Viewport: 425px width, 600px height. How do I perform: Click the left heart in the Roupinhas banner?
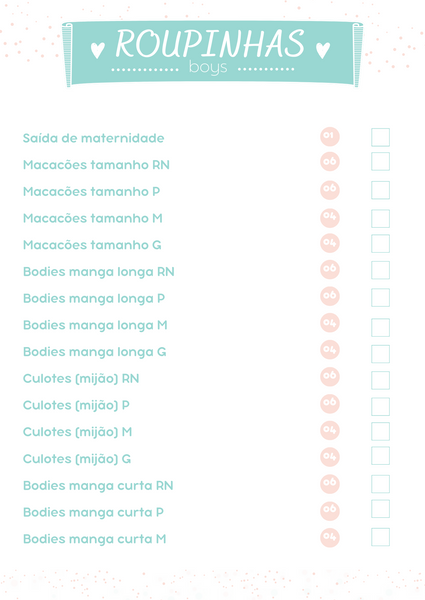coord(98,50)
